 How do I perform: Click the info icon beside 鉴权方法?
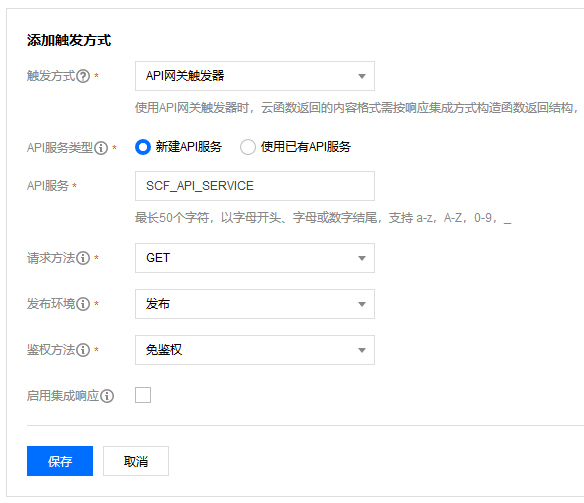pyautogui.click(x=83, y=350)
